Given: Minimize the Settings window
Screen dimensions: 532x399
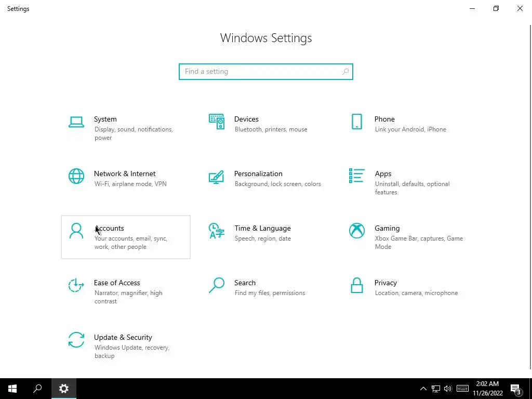Looking at the screenshot, I should pos(472,8).
